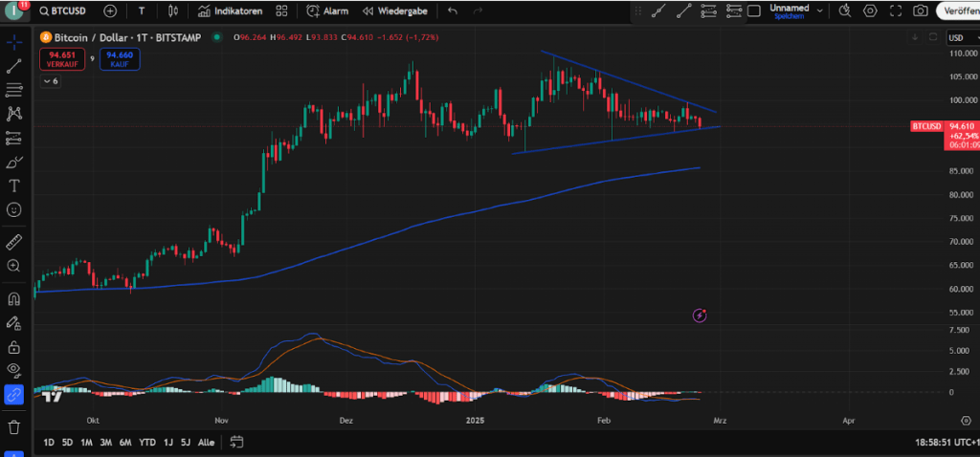Enter fullscreen mode
The width and height of the screenshot is (980, 457).
(896, 11)
